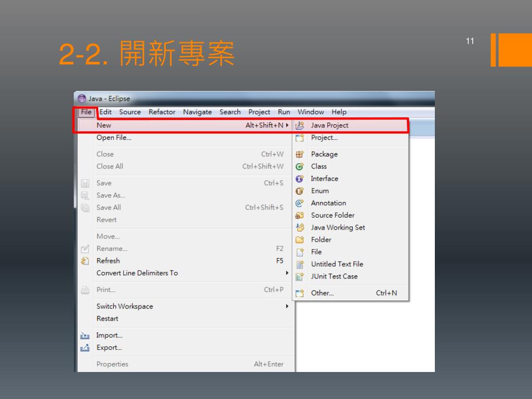Open the Help menu
Screen dimensions: 532x399
click(x=339, y=112)
